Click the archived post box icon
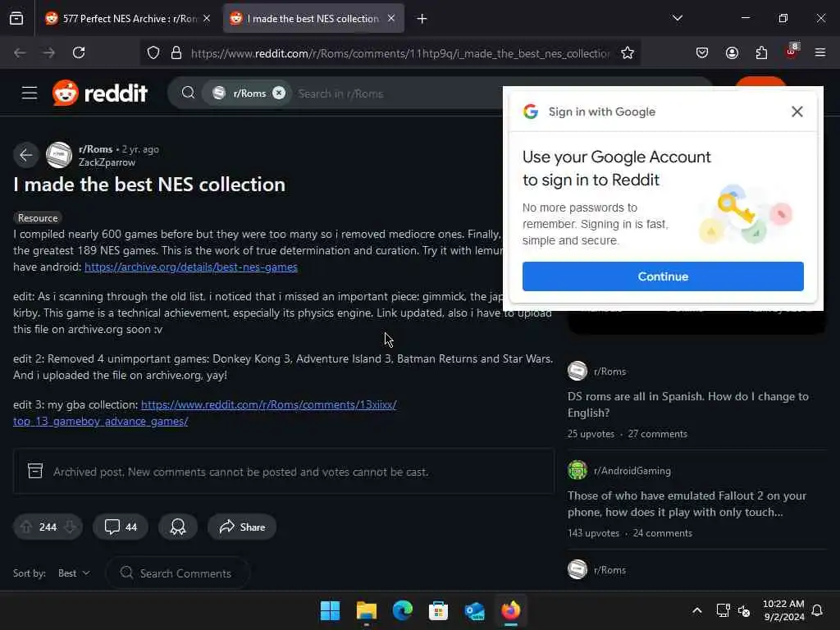840x630 pixels. click(35, 471)
